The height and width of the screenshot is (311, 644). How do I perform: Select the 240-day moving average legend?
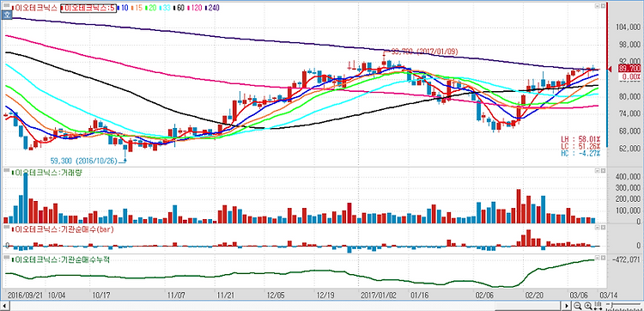[x=211, y=8]
